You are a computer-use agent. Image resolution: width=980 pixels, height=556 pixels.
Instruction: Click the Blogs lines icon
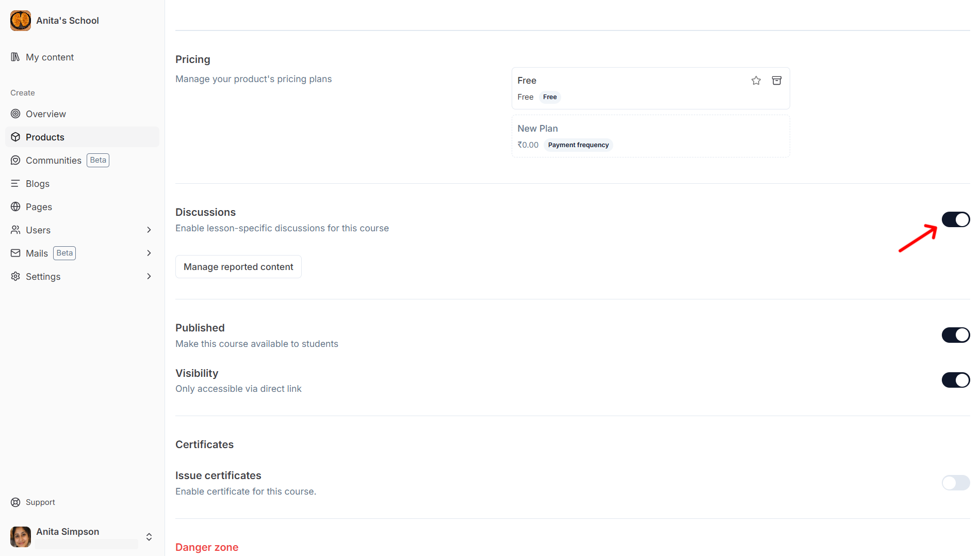15,183
